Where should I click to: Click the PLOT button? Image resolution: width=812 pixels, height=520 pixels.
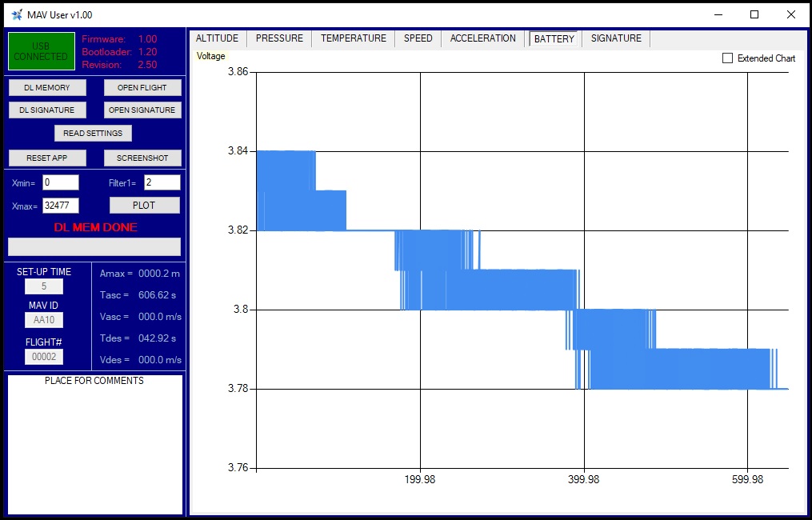point(145,205)
